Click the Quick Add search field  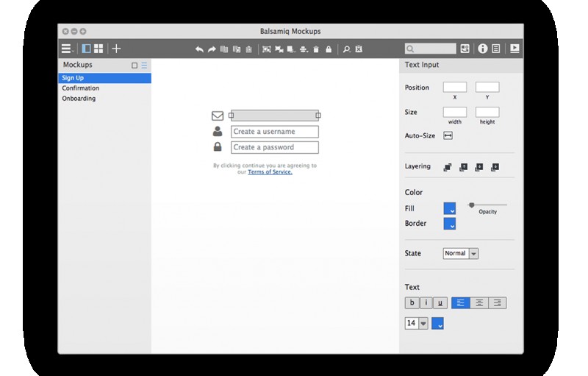tap(431, 49)
